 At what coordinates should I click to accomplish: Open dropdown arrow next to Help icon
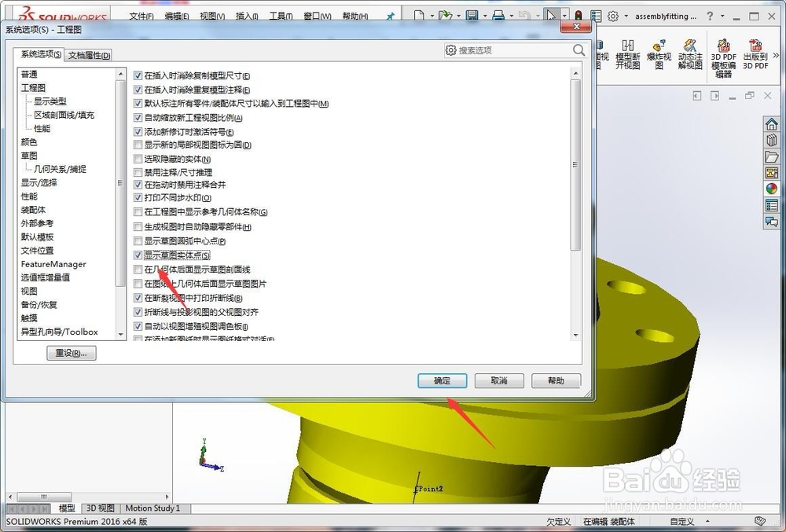pos(722,16)
